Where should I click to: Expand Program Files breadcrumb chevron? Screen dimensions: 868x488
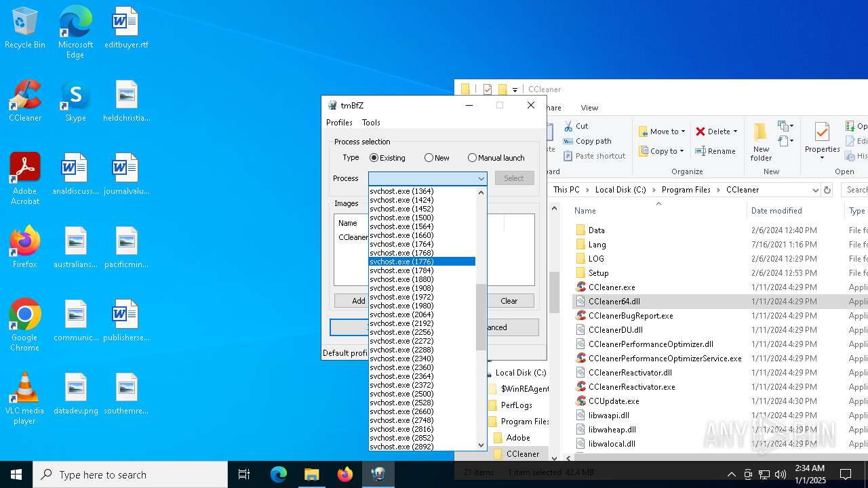[719, 190]
